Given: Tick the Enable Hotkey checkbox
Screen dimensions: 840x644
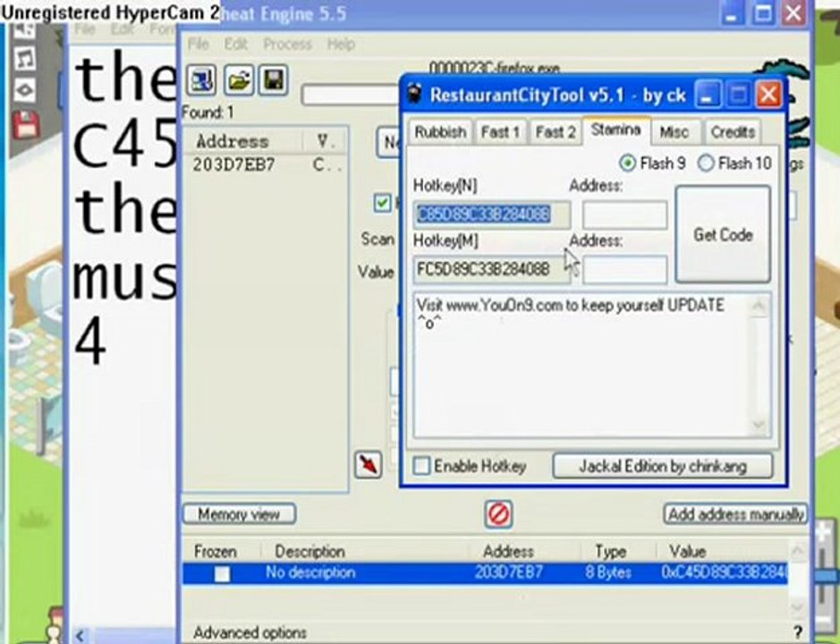Looking at the screenshot, I should click(x=421, y=466).
